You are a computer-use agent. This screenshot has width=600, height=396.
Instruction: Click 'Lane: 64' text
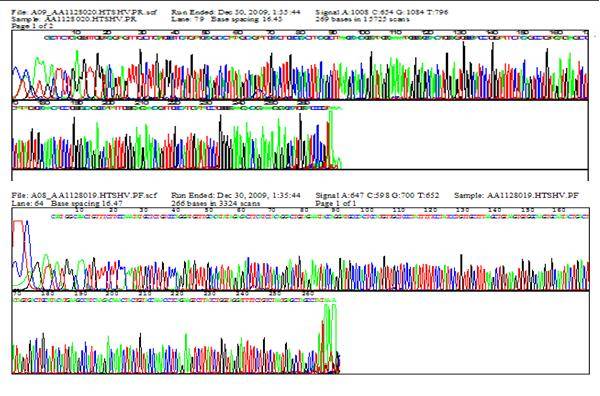pos(28,203)
